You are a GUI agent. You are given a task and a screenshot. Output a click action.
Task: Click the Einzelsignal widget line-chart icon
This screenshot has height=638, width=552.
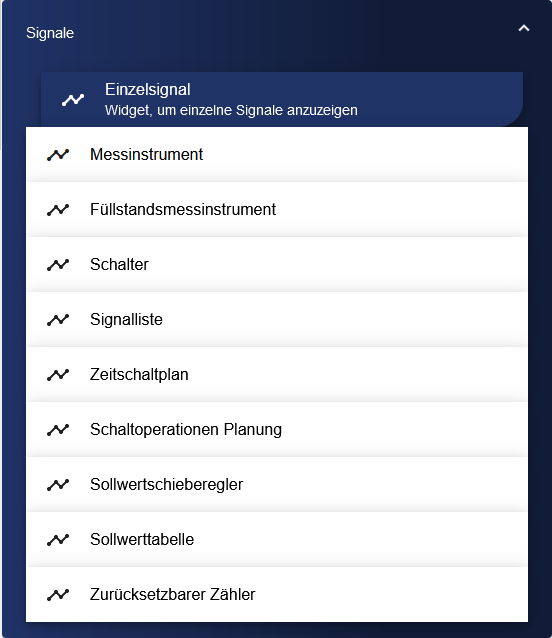pyautogui.click(x=73, y=100)
